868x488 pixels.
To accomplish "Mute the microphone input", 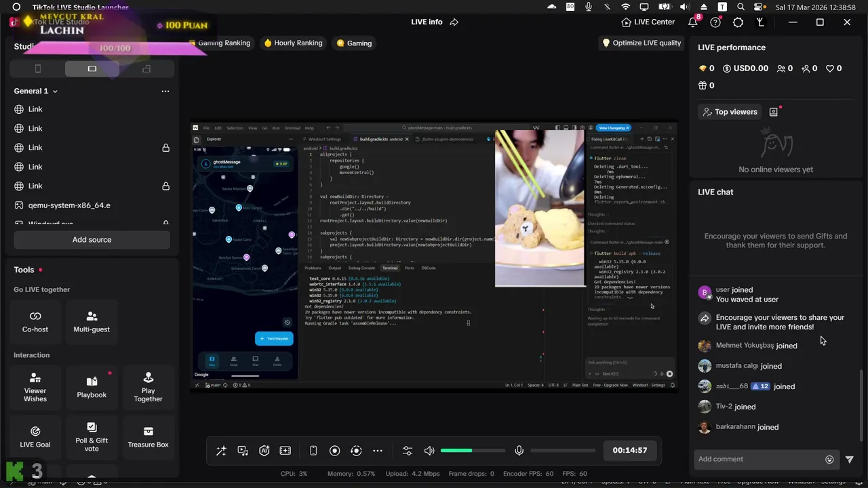I will pos(519,451).
